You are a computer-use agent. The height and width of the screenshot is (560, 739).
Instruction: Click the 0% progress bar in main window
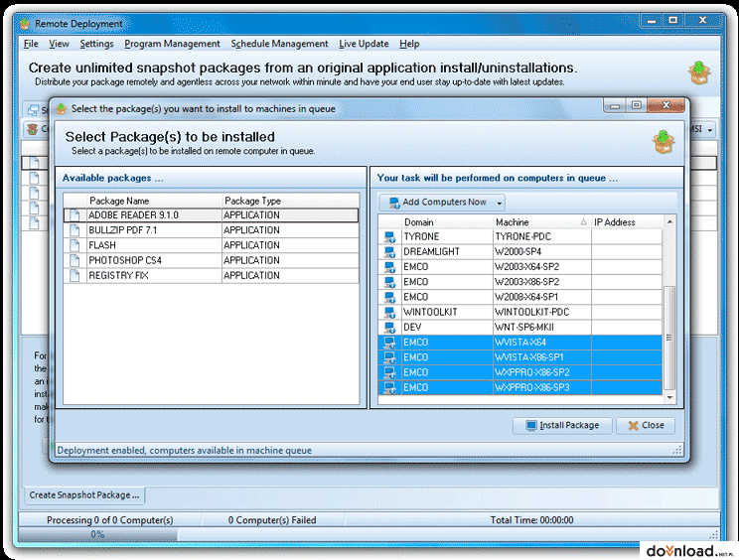pyautogui.click(x=97, y=534)
